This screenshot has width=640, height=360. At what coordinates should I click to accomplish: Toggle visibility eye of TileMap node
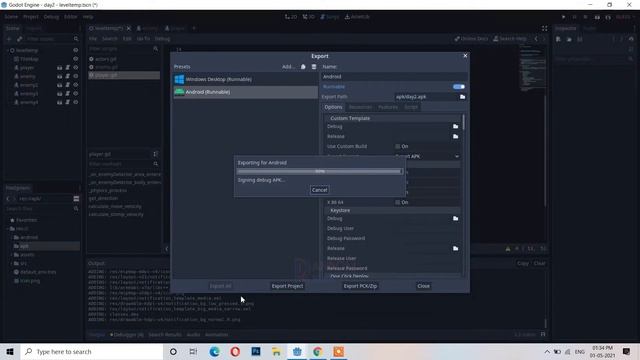tap(76, 59)
